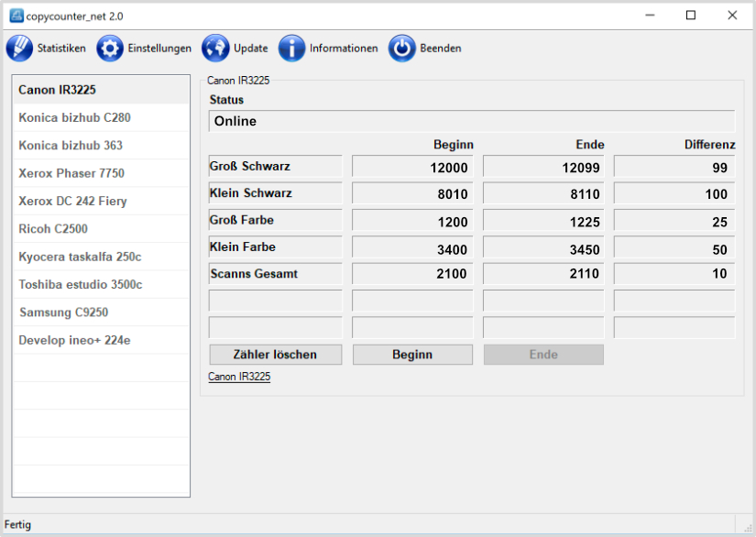Click the copycounter_net app icon in title bar
Viewport: 756px width, 537px height.
(16, 16)
